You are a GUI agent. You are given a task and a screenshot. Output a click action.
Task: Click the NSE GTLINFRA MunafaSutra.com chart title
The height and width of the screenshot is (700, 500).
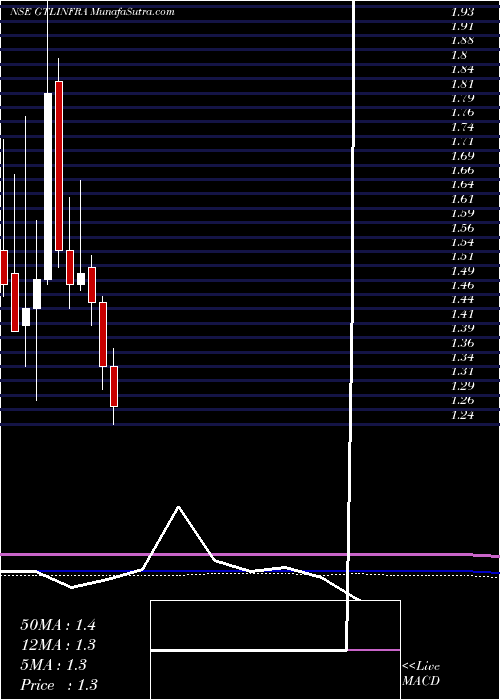pos(92,12)
